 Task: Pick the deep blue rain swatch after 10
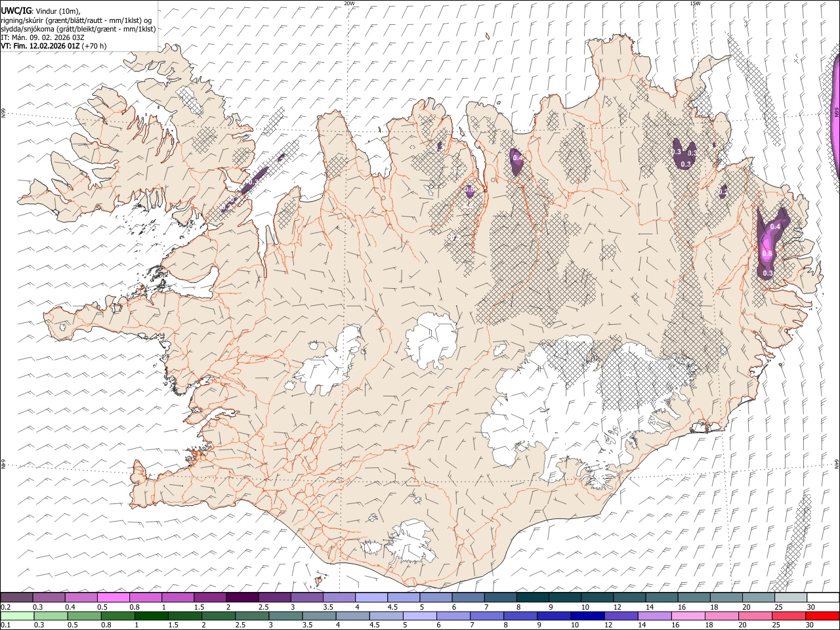tap(588, 616)
